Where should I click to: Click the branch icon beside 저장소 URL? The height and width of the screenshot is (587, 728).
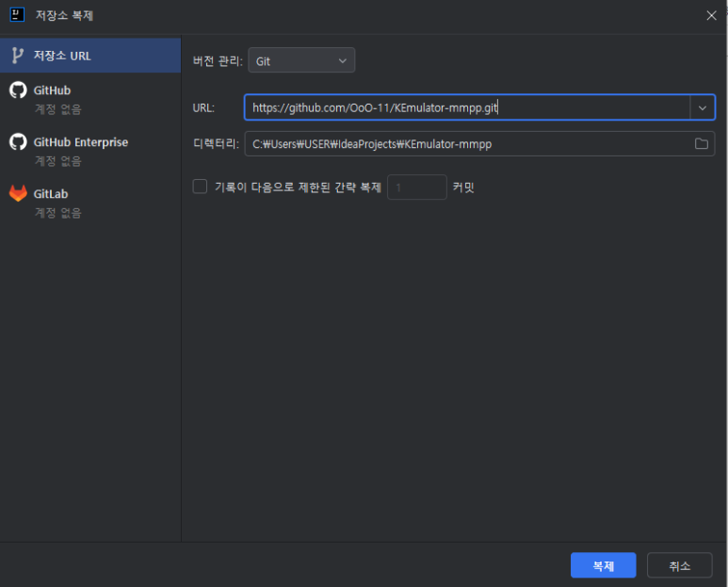[x=18, y=56]
